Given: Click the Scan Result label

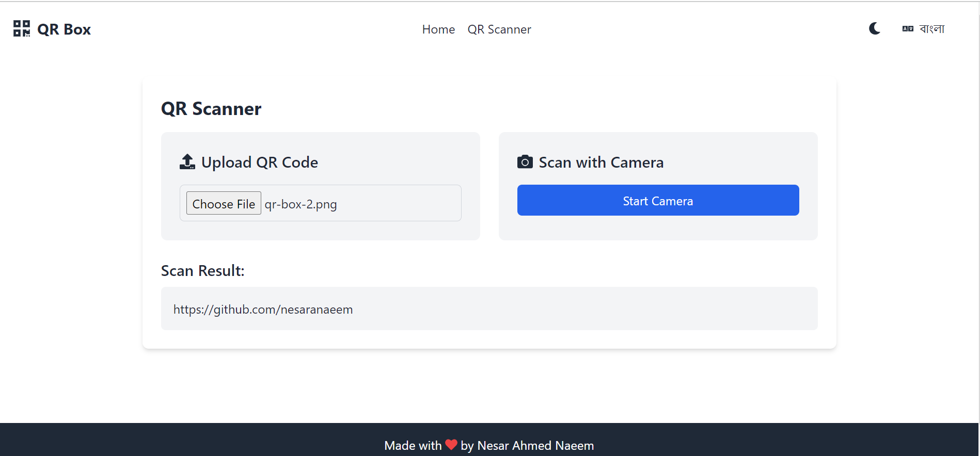Looking at the screenshot, I should [202, 271].
